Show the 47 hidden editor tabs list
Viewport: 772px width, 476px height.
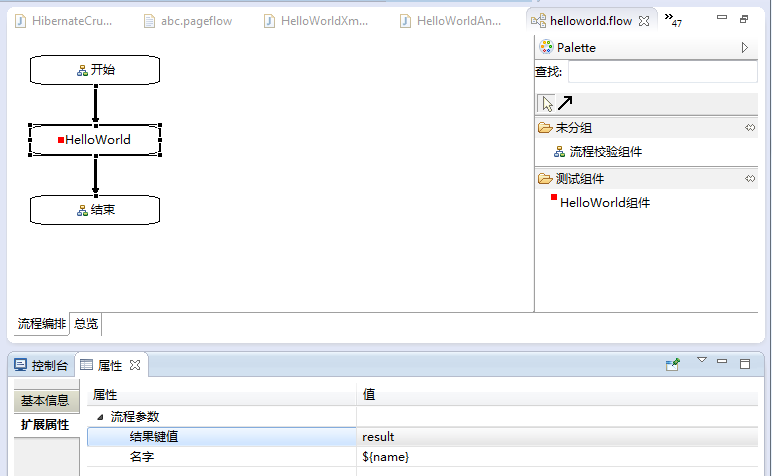pyautogui.click(x=673, y=20)
